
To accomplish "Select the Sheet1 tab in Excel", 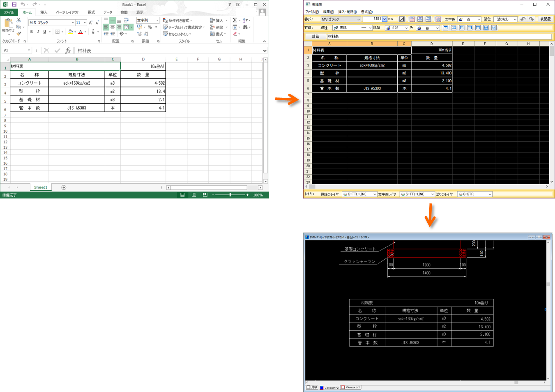I will (x=40, y=187).
